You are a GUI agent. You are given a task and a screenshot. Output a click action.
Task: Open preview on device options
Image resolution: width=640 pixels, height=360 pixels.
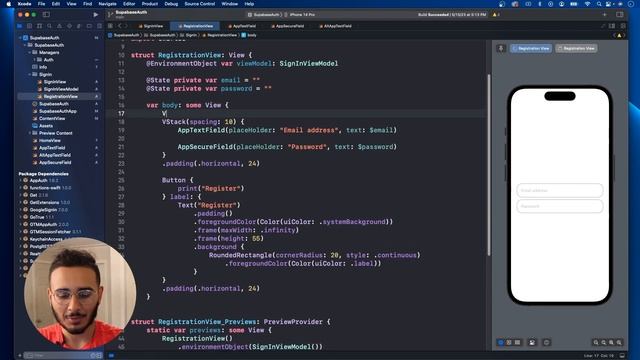tap(547, 342)
